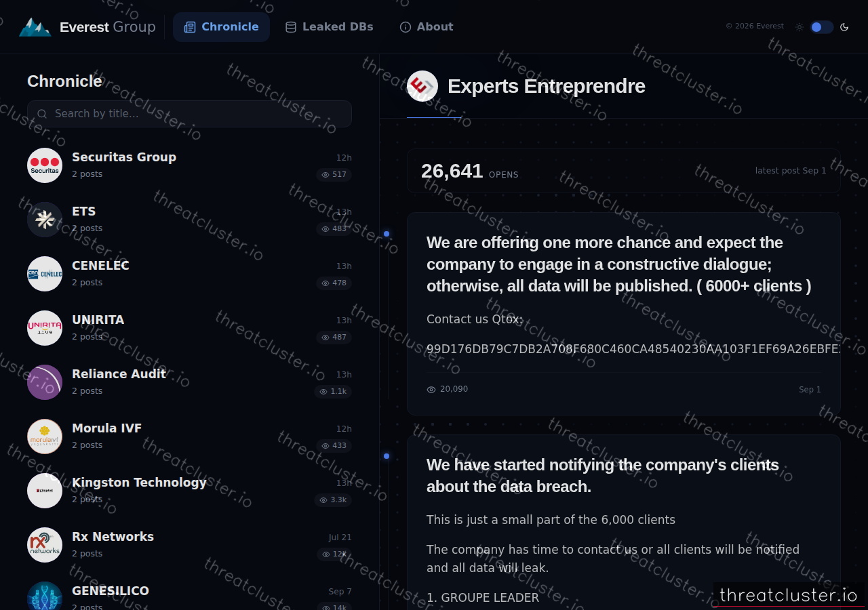Screen dimensions: 868x610
Task: Click 'latest post Sep 1' label
Action: pos(791,171)
